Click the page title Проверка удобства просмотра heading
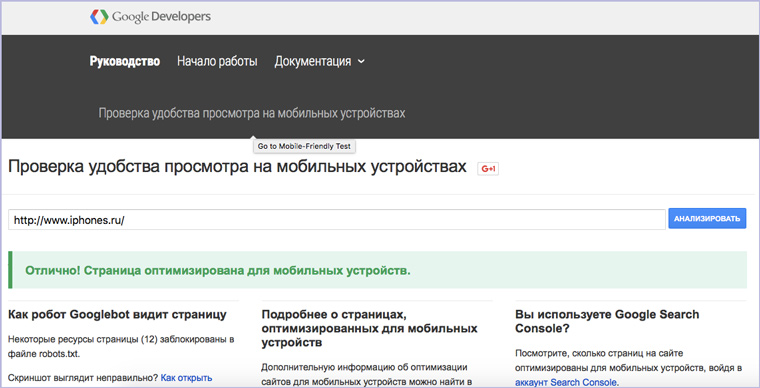The image size is (760, 388). tap(238, 166)
